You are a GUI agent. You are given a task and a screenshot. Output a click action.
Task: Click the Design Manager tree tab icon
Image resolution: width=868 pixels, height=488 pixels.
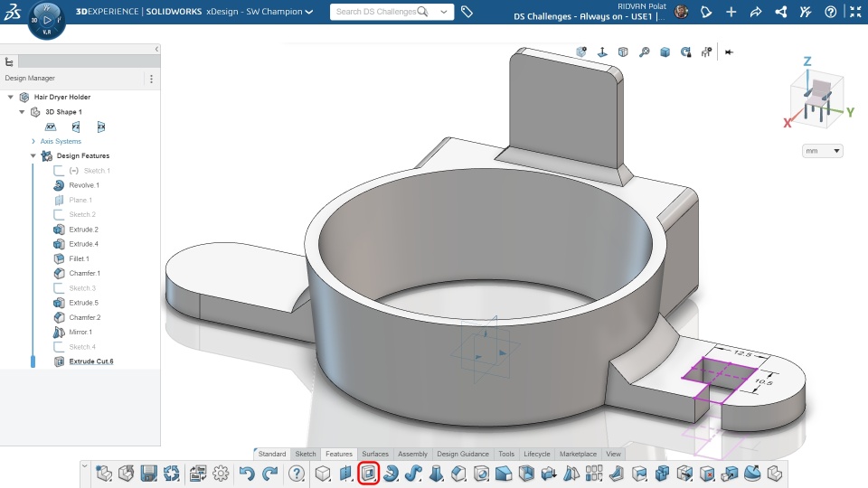pos(9,62)
